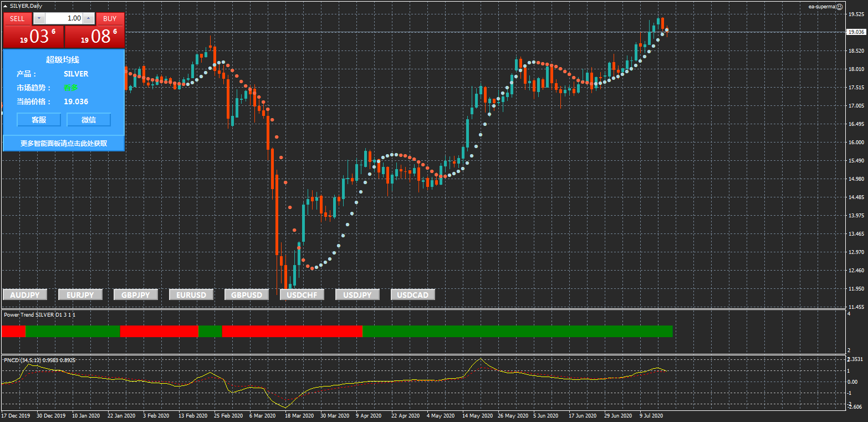Switch to the USDCHF symbol
The width and height of the screenshot is (868, 422).
(302, 295)
